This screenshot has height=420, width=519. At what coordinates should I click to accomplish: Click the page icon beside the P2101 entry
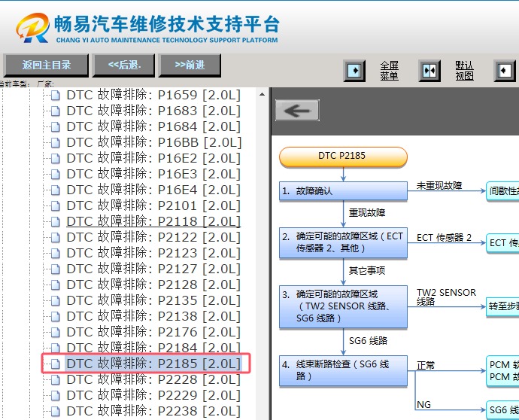click(x=55, y=206)
